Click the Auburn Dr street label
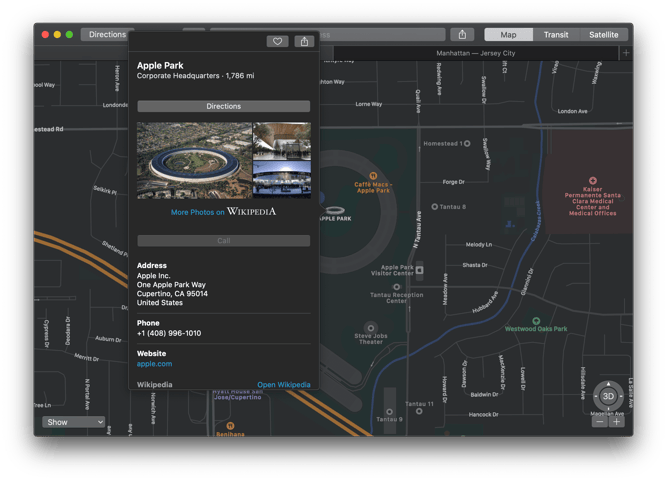Viewport: 667px width, 481px height. click(x=108, y=339)
